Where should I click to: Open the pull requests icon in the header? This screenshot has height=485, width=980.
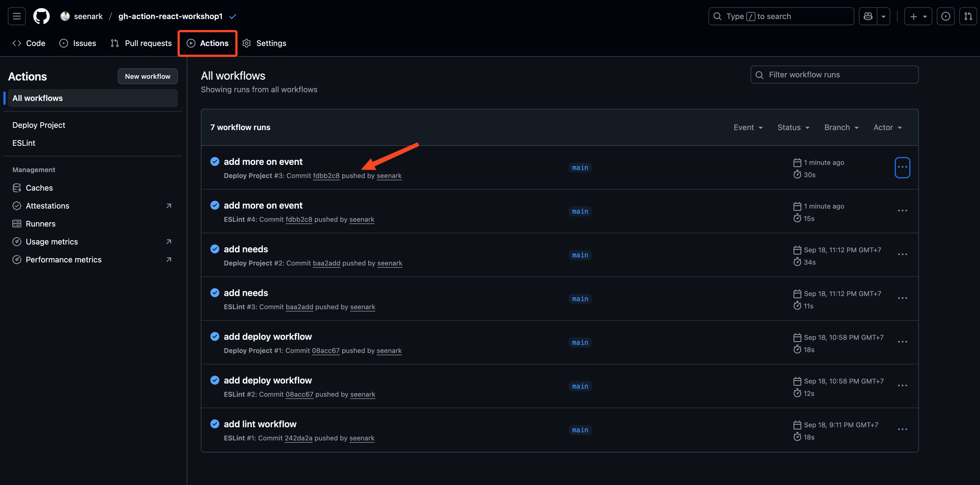coord(968,16)
